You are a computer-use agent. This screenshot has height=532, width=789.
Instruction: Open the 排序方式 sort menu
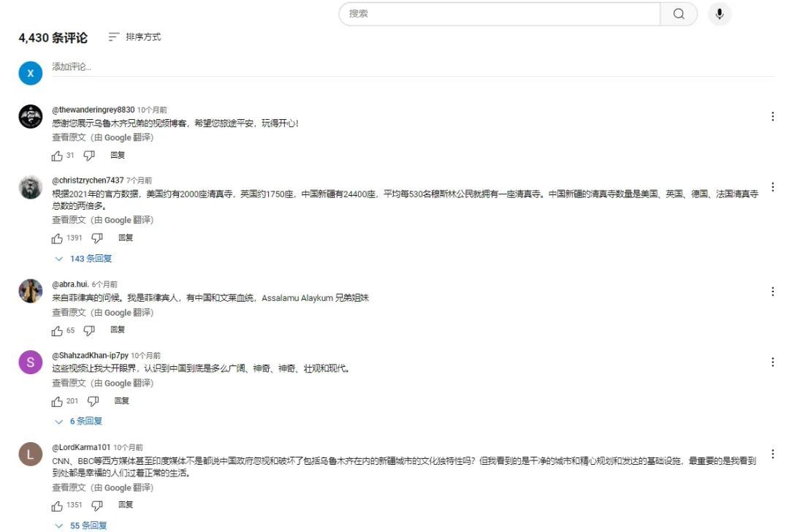(135, 37)
